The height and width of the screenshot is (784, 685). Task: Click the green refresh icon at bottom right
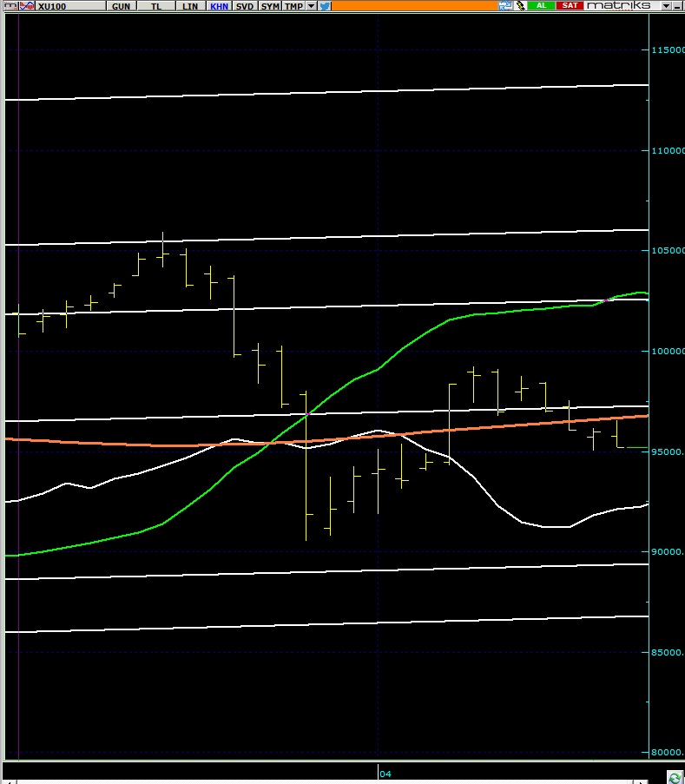click(675, 777)
